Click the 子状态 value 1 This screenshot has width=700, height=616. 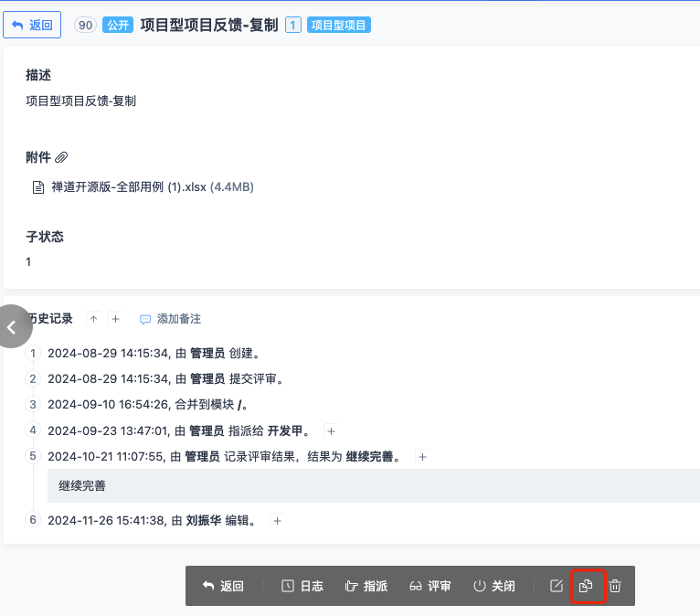coord(28,261)
